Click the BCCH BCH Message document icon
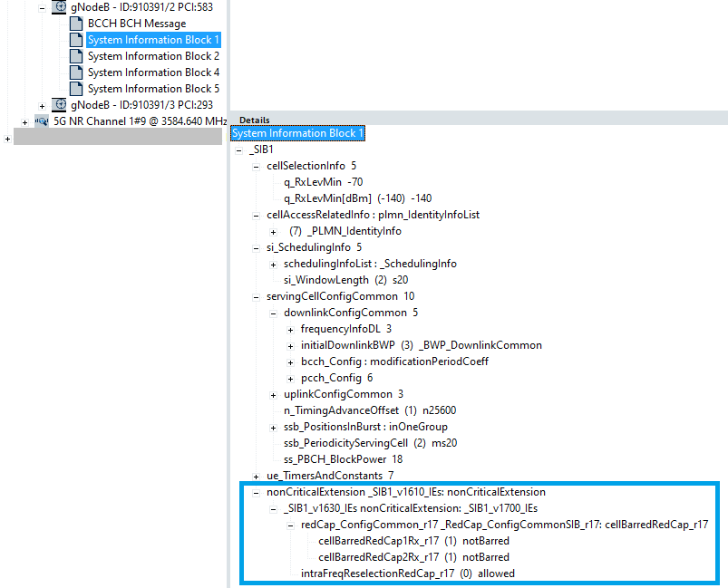Screen dimensions: 728x588 click(x=76, y=24)
